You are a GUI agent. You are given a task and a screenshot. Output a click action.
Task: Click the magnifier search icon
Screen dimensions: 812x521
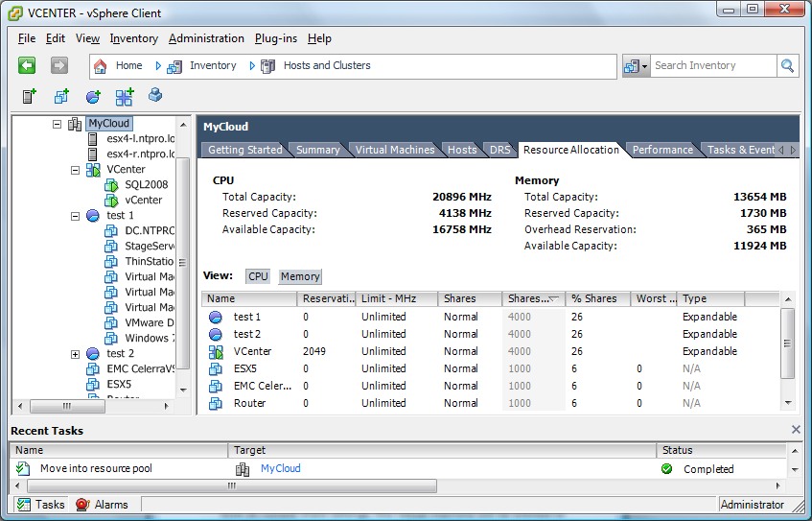[x=788, y=66]
